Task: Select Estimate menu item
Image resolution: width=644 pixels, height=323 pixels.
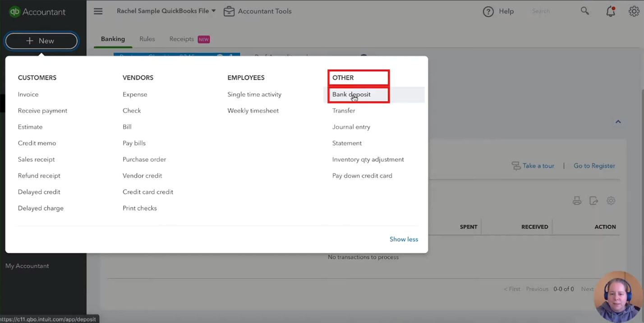Action: click(30, 127)
